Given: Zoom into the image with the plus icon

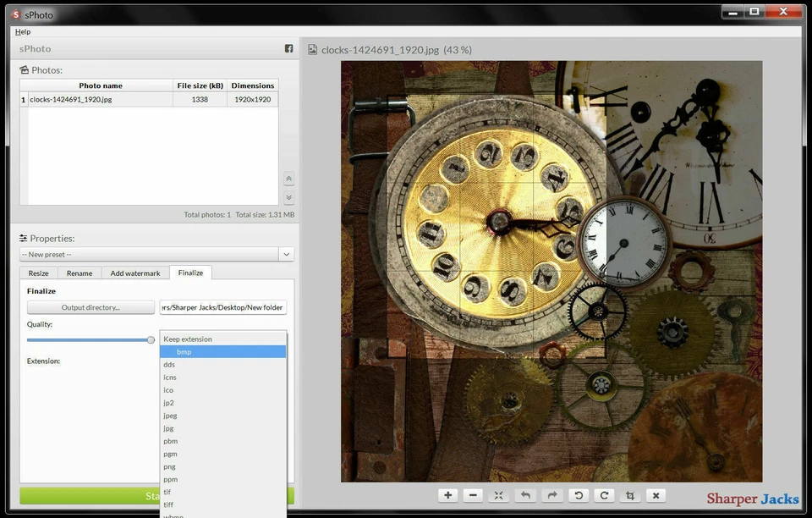Looking at the screenshot, I should click(x=447, y=495).
